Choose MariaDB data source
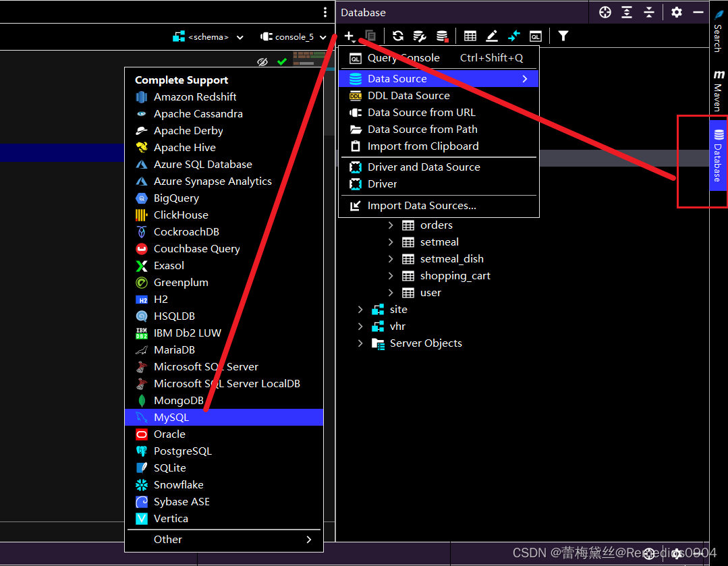This screenshot has height=566, width=728. [224, 350]
